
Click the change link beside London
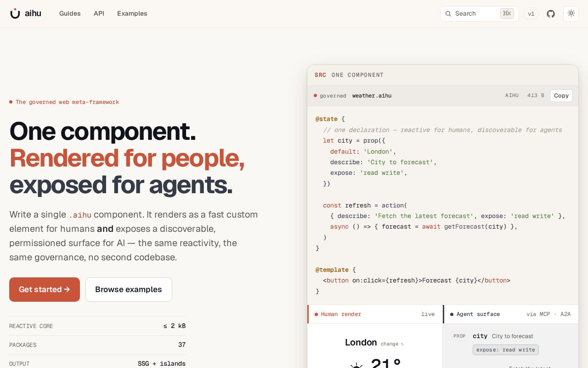tap(392, 344)
